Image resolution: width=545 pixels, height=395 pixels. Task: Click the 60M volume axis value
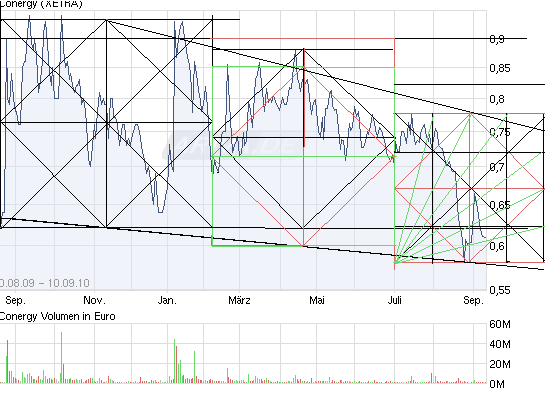(500, 324)
